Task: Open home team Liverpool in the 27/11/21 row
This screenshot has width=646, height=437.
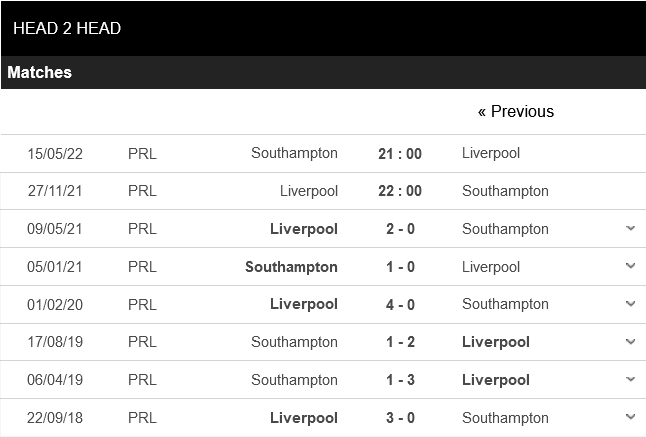Action: [309, 191]
